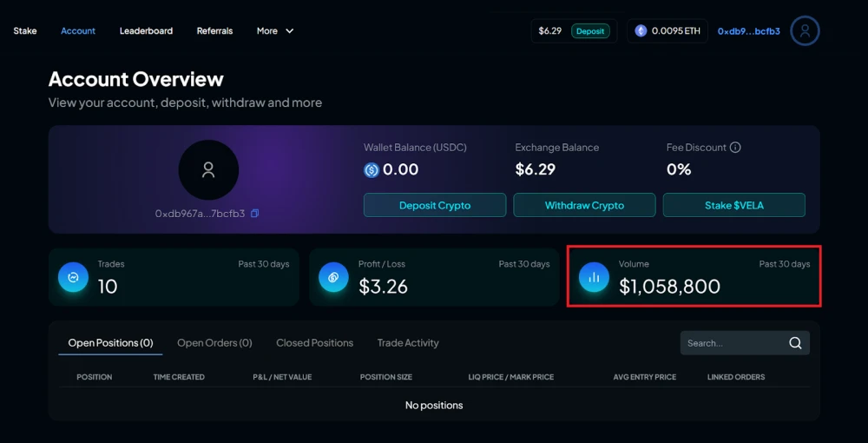Copy the wallet address icon
This screenshot has width=868, height=443.
point(254,213)
